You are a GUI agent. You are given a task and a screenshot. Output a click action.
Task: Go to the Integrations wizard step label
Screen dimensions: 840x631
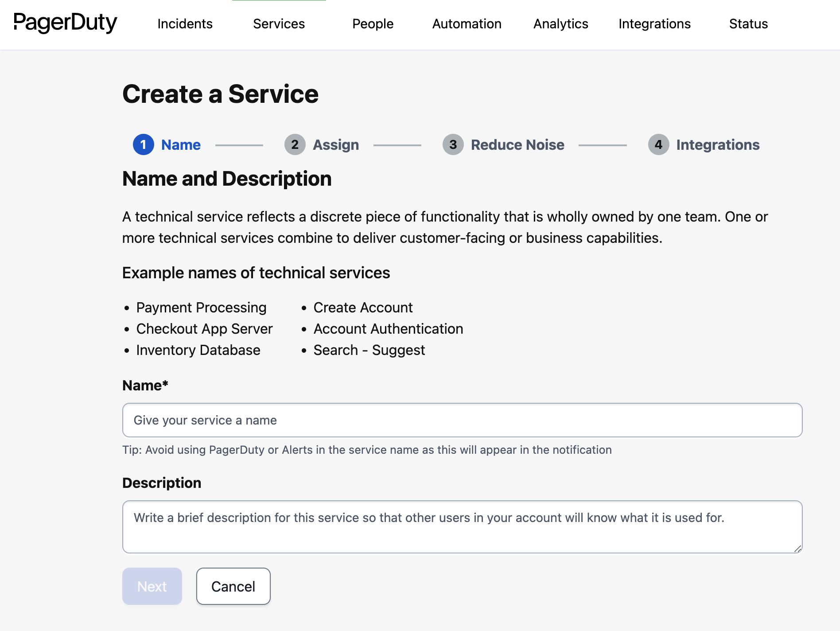(x=718, y=145)
